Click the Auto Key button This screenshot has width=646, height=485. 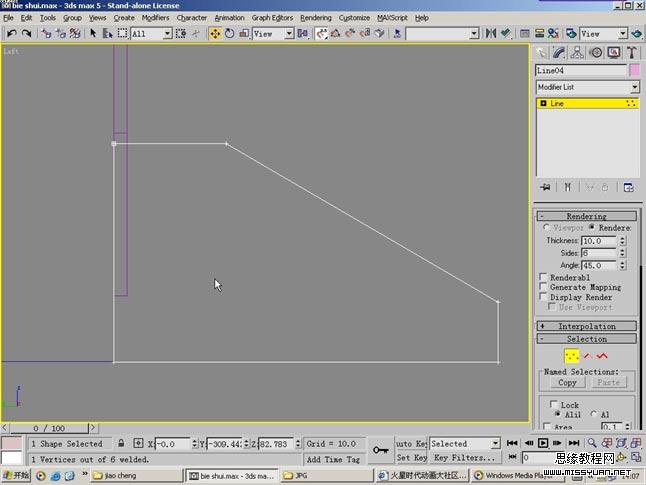tap(411, 443)
